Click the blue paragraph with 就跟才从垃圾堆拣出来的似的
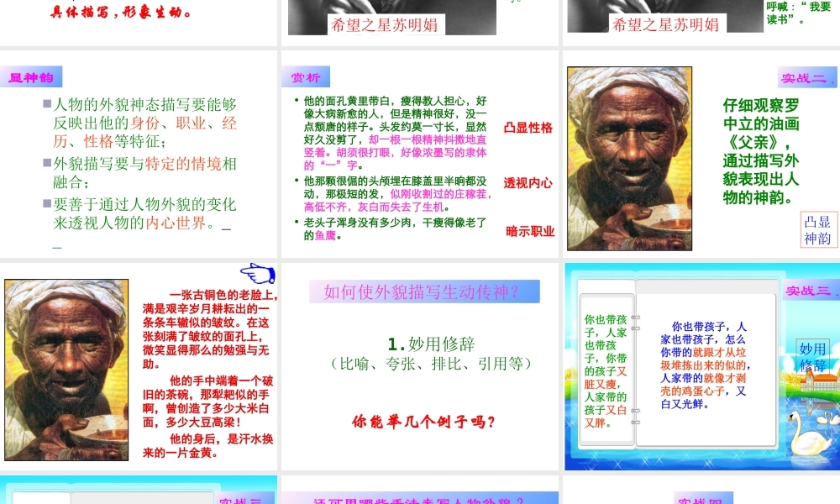This screenshot has width=840, height=504. [705, 365]
